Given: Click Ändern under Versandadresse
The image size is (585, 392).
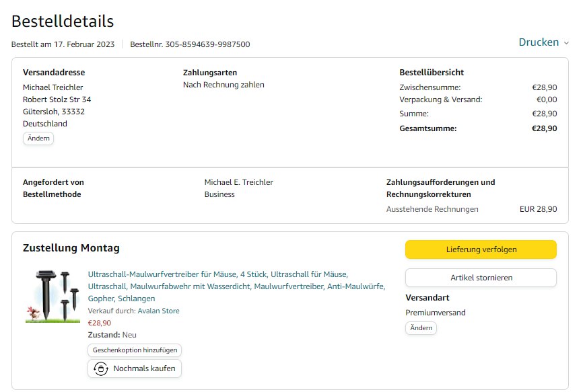Looking at the screenshot, I should (x=38, y=139).
